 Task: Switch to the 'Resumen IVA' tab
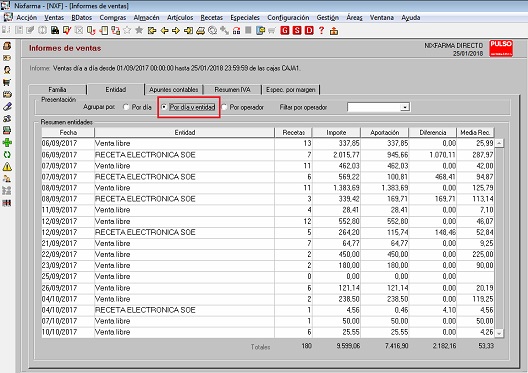tap(233, 90)
